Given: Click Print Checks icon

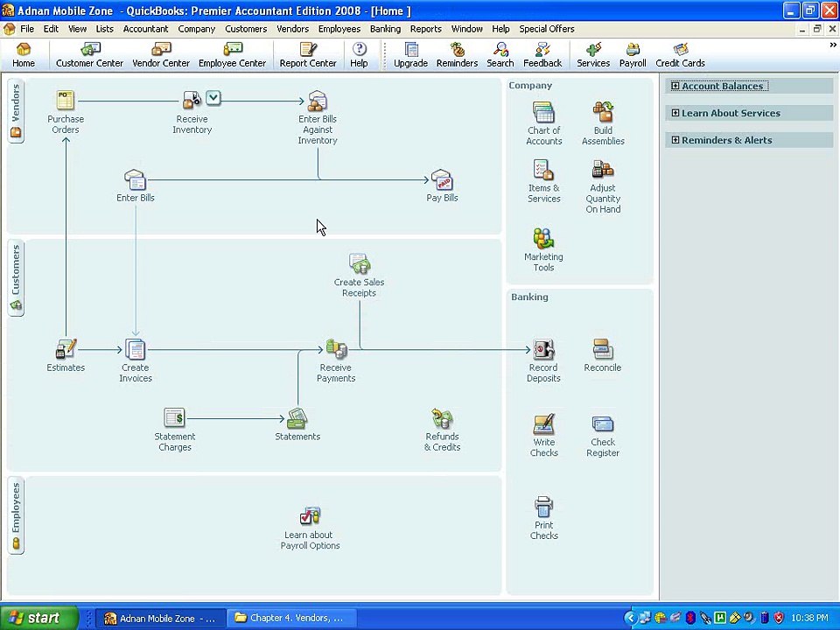Looking at the screenshot, I should coord(543,507).
